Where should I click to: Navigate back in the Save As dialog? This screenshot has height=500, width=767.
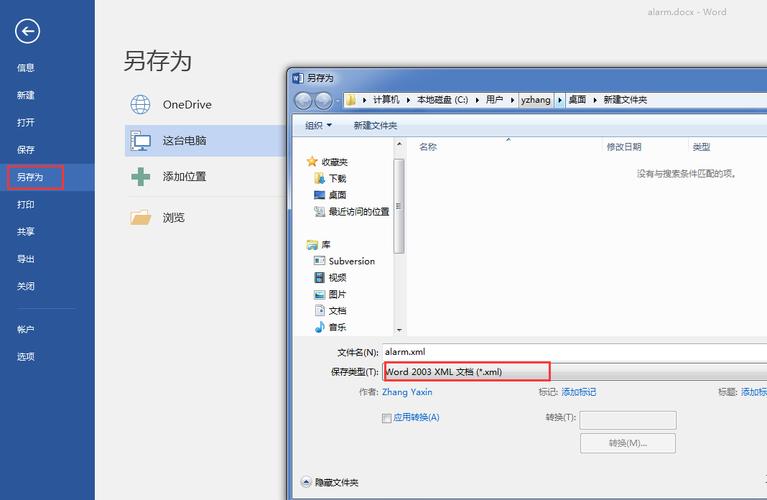pyautogui.click(x=303, y=101)
